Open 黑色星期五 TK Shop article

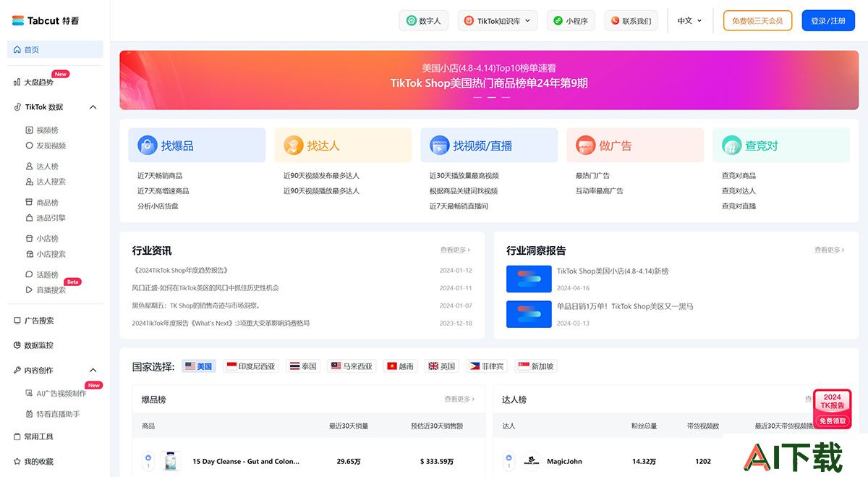coord(196,305)
